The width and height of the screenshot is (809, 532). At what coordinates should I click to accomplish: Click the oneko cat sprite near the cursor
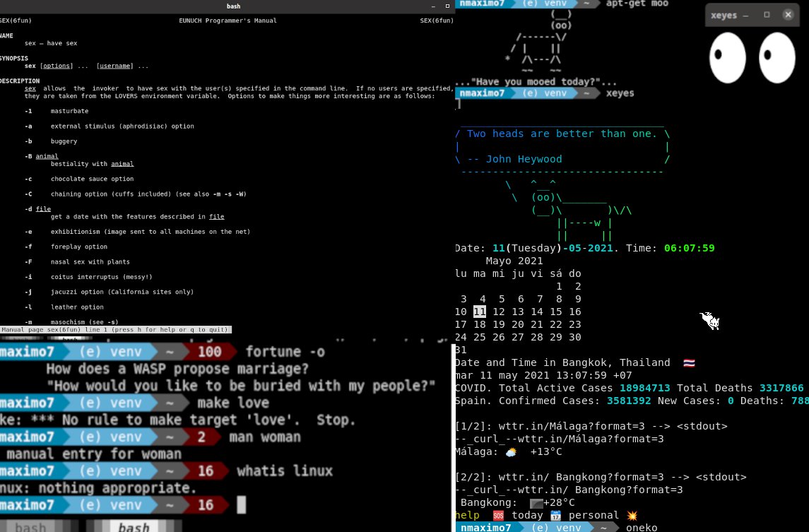tap(711, 321)
